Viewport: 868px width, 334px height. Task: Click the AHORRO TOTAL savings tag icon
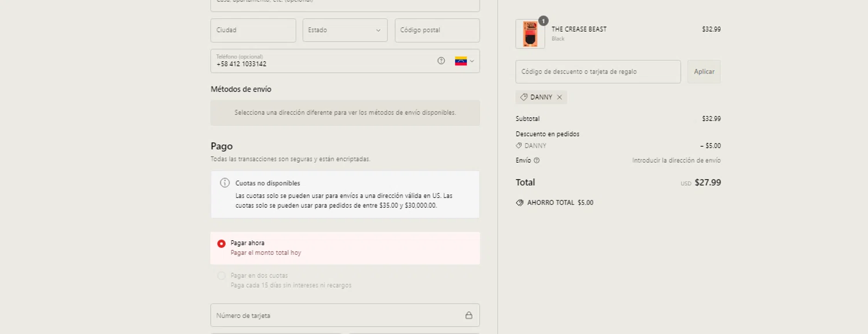(x=520, y=203)
